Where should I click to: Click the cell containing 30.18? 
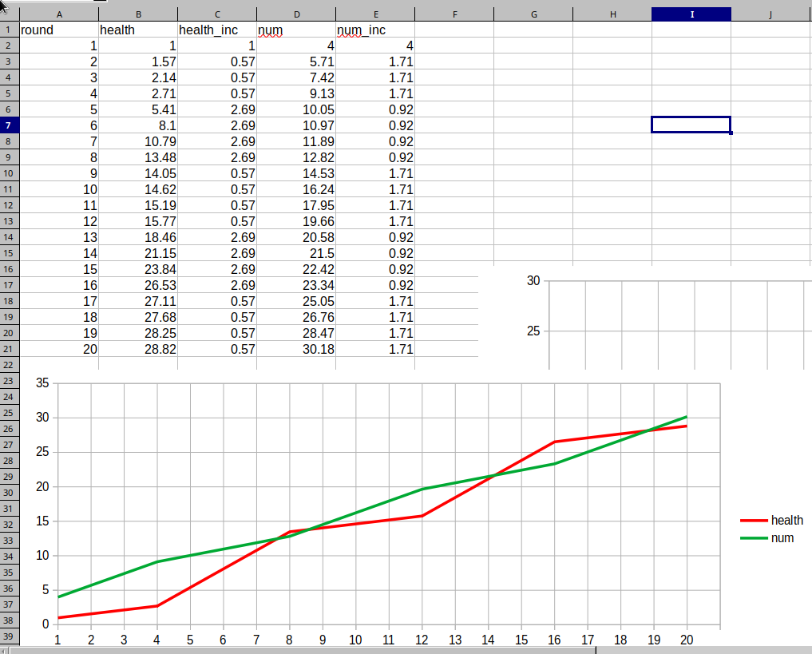296,349
